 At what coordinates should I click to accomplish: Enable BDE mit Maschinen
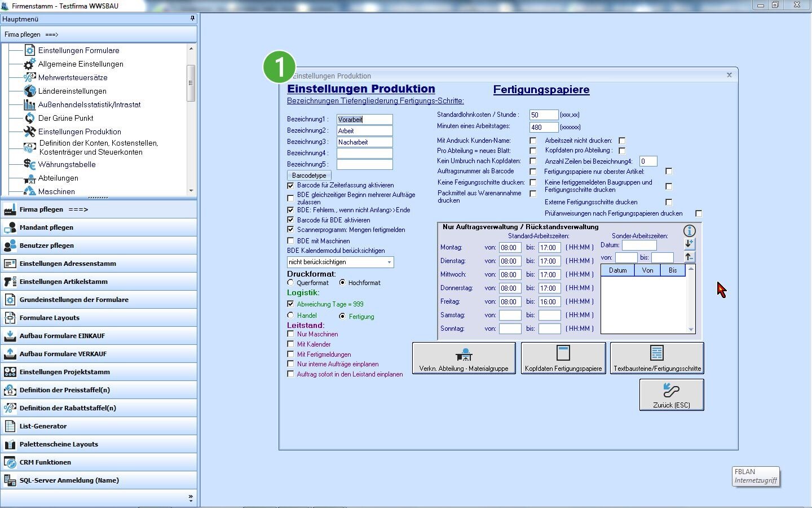click(290, 241)
